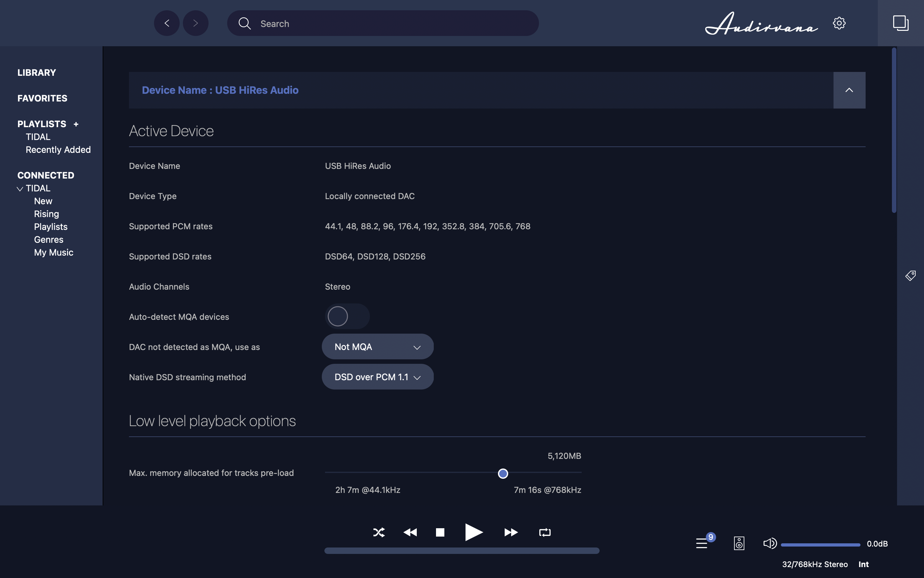
Task: Go back with the left arrow button
Action: tap(167, 23)
